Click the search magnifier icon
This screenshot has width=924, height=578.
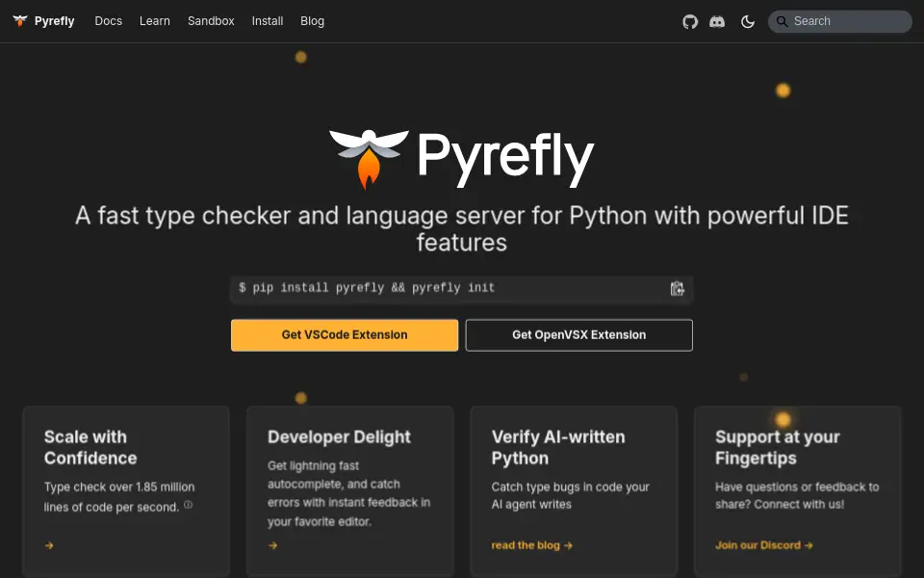[x=782, y=21]
